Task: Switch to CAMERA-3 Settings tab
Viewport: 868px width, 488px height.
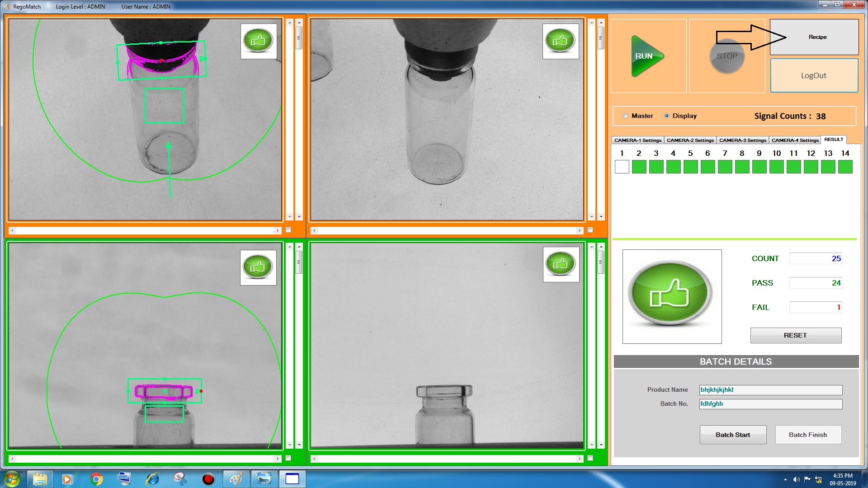Action: (x=742, y=140)
